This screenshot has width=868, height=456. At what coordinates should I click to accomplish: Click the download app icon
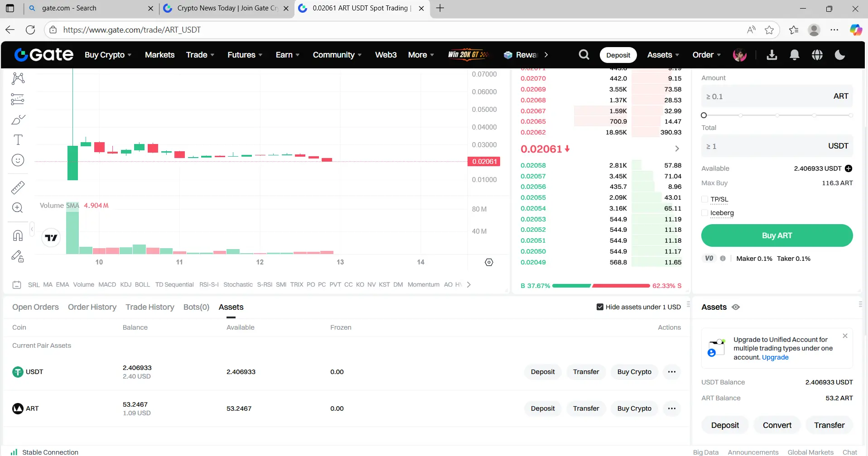click(772, 55)
